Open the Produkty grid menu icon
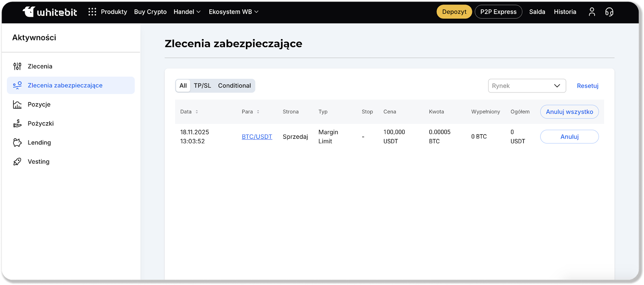 (x=92, y=12)
